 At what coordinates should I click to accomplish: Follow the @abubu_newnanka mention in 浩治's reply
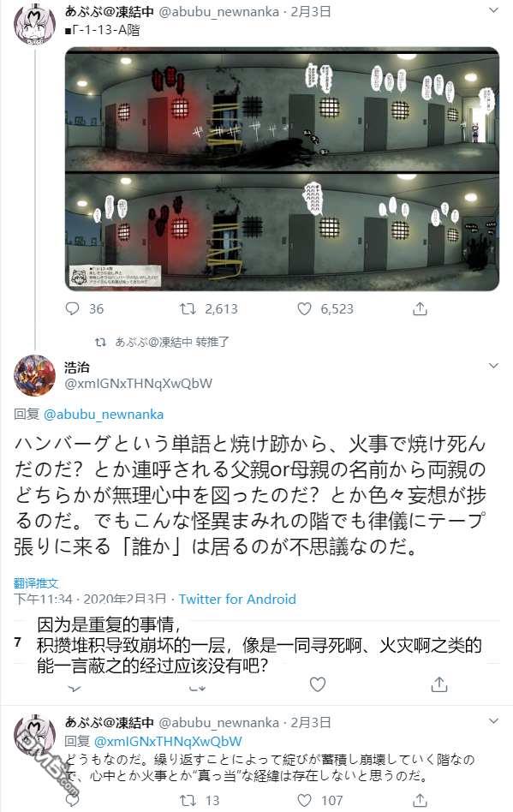tap(104, 415)
